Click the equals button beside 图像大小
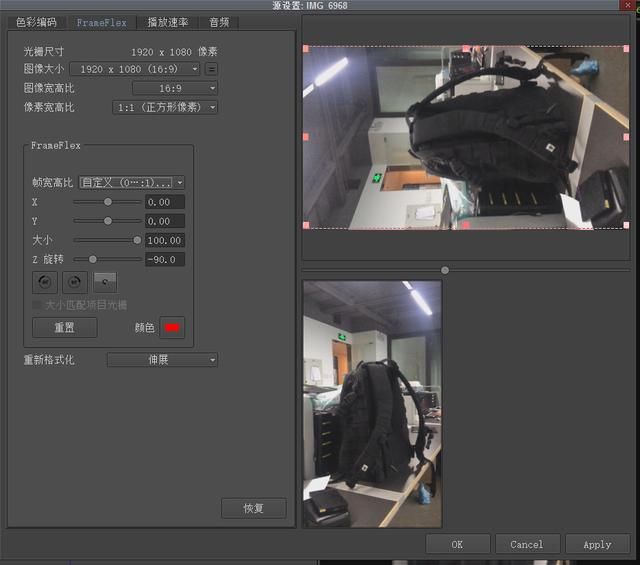This screenshot has width=640, height=565. coord(212,69)
